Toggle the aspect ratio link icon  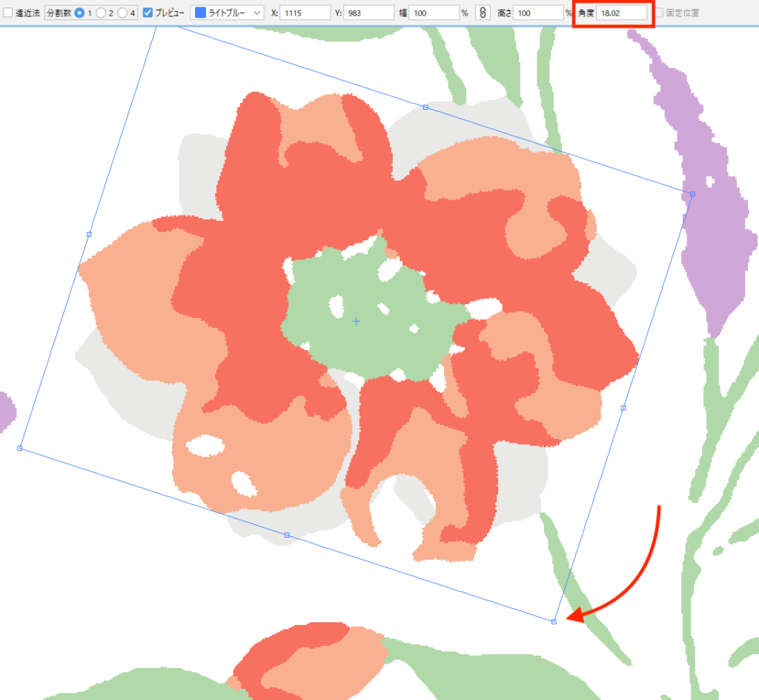tap(483, 13)
